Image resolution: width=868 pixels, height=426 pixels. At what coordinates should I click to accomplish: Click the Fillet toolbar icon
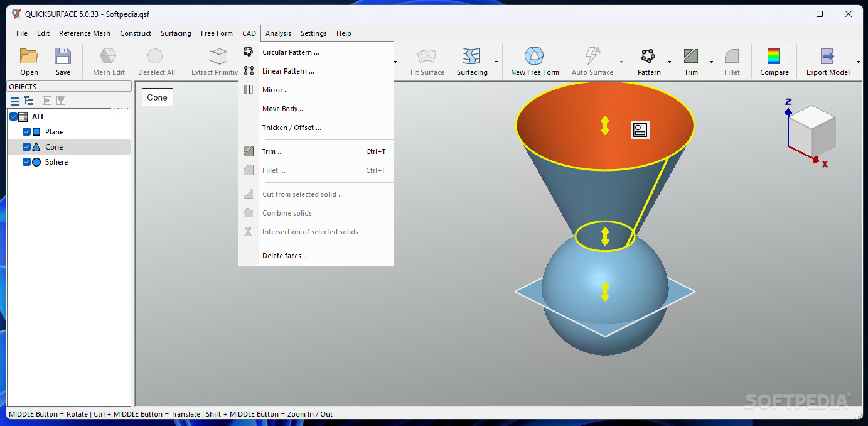click(732, 56)
